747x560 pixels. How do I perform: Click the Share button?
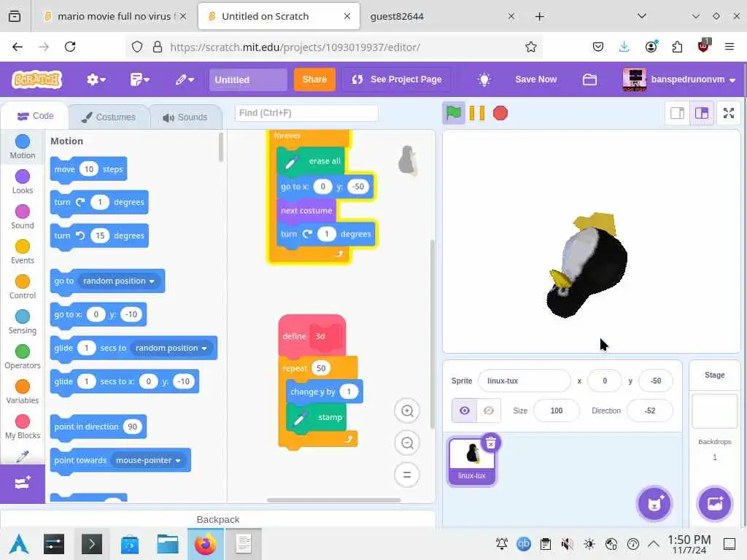[x=314, y=79]
